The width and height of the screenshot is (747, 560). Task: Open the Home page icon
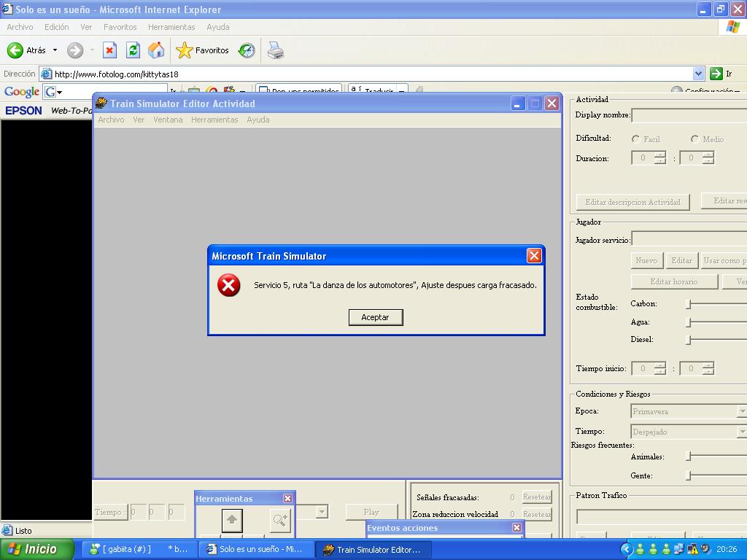pos(156,50)
